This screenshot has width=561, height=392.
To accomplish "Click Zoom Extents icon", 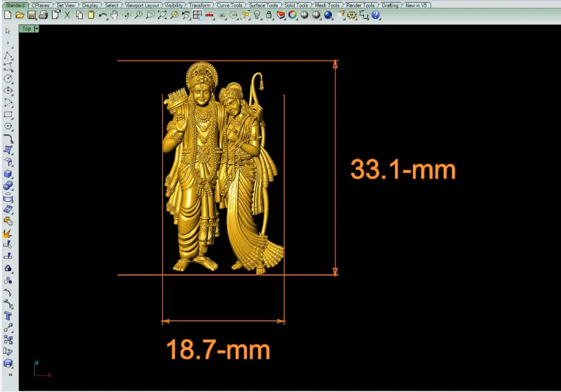I will (162, 15).
